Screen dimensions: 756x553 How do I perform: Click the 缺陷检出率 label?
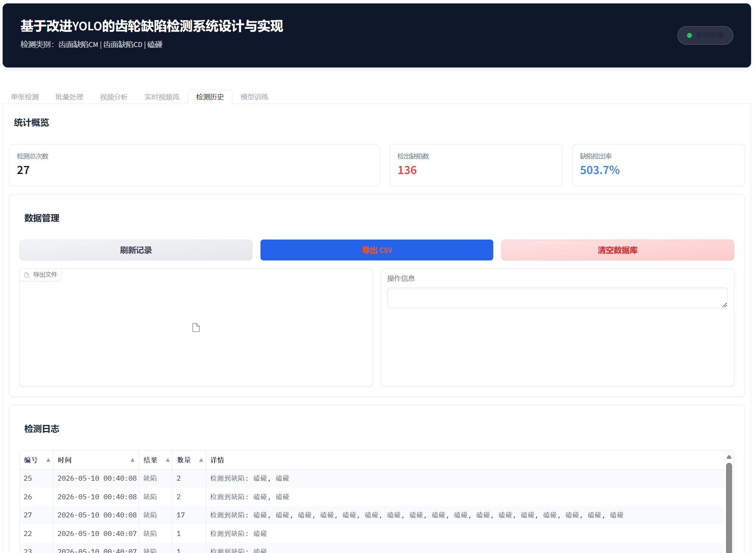click(596, 156)
